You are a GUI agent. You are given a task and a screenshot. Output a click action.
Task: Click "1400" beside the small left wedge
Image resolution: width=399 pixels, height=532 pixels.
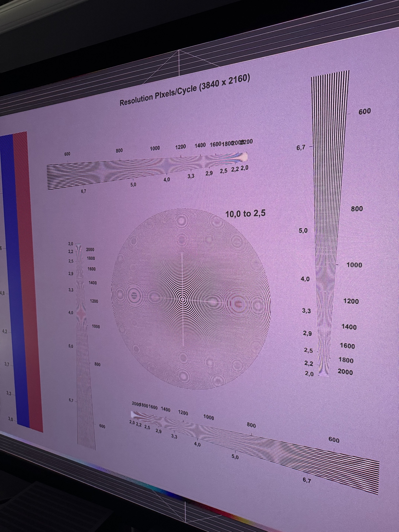tap(93, 283)
